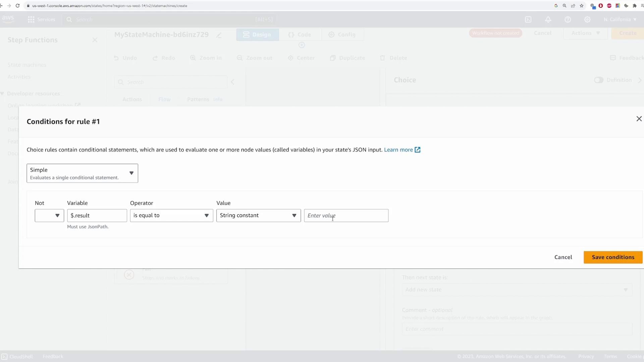Reload the browser page
644x362 pixels.
tap(17, 6)
